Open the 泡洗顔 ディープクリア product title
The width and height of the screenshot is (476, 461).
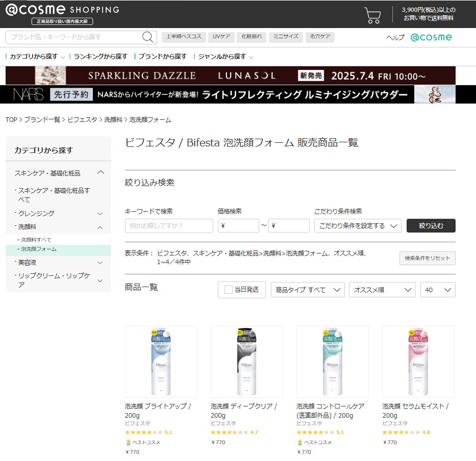244,411
